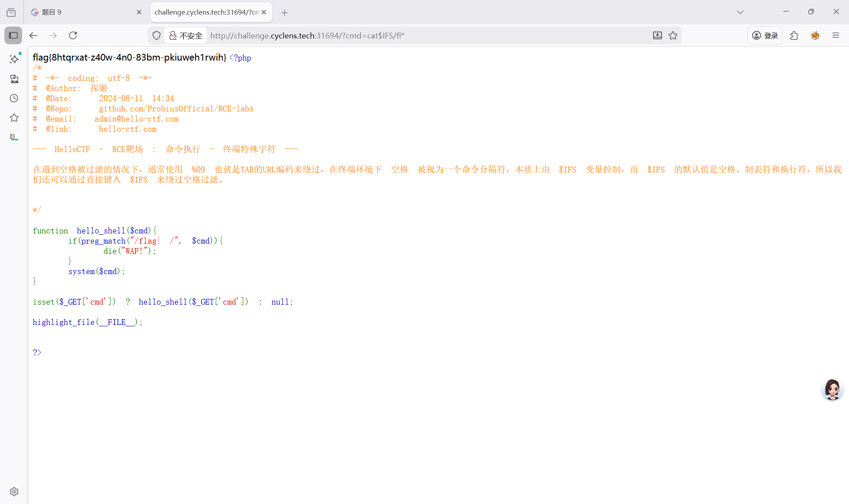849x504 pixels.
Task: Click the floating avatar assistant
Action: pos(832,389)
